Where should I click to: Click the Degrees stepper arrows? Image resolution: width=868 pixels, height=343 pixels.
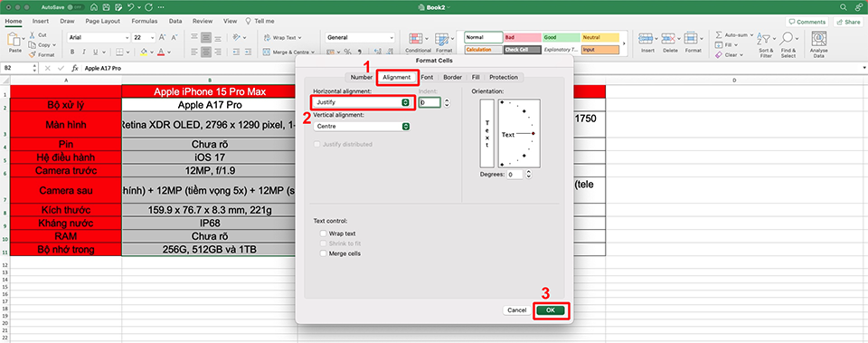[529, 175]
